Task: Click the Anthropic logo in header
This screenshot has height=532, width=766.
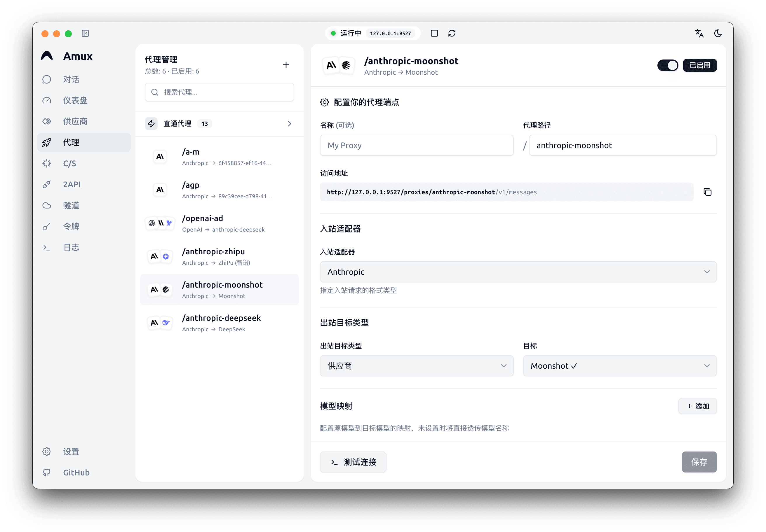Action: point(331,65)
